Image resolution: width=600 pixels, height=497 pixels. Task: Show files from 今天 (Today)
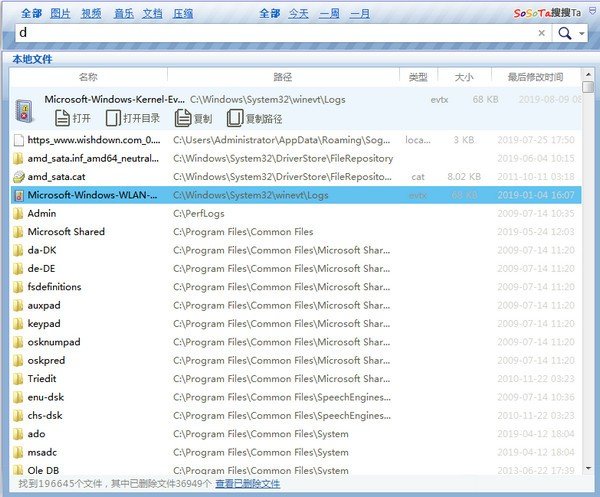pyautogui.click(x=298, y=13)
